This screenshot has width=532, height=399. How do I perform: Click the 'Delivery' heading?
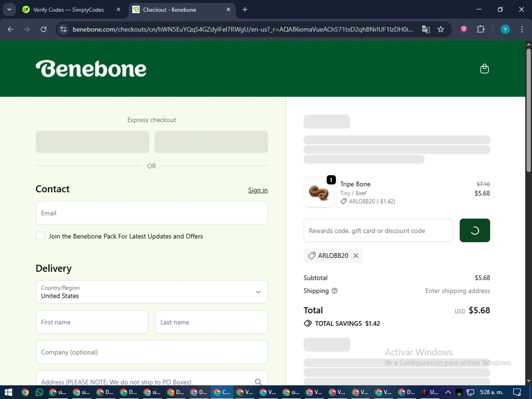pyautogui.click(x=54, y=268)
